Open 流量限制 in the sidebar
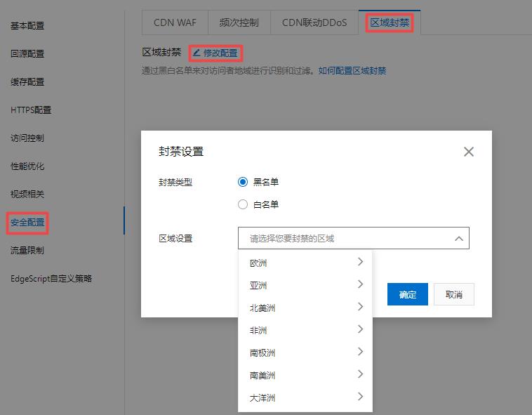532x415 pixels. [27, 251]
